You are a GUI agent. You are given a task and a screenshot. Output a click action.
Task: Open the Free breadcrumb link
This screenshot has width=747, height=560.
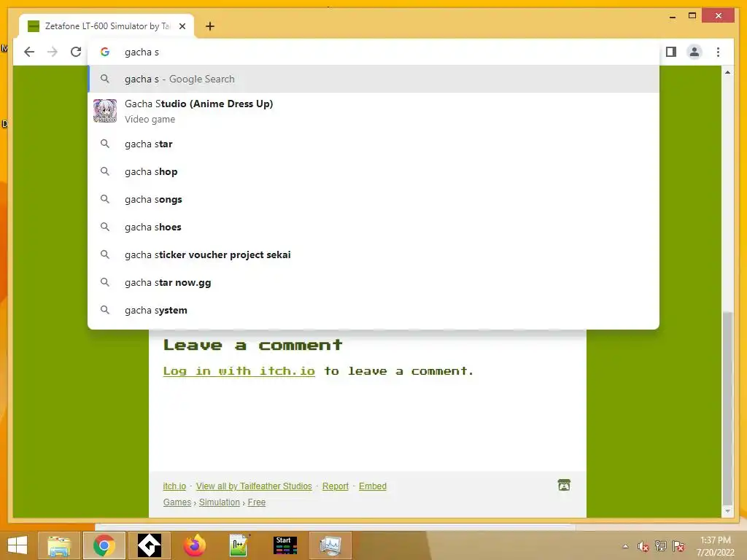pos(256,502)
